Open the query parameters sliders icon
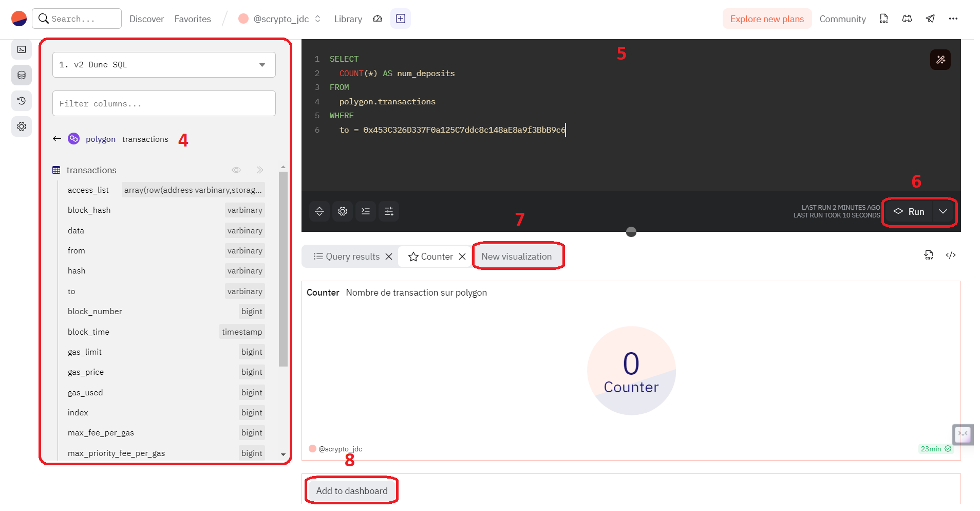Screen dimensions: 980x511 tap(389, 211)
